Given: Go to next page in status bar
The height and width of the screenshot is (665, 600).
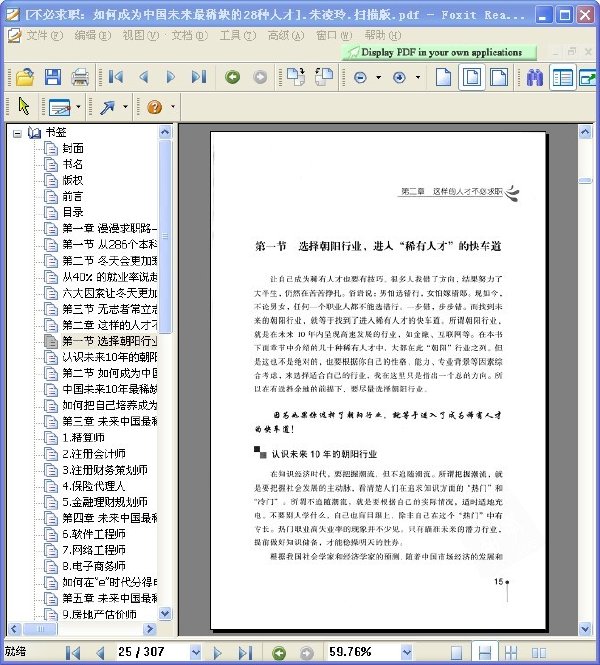Looking at the screenshot, I should 217,653.
